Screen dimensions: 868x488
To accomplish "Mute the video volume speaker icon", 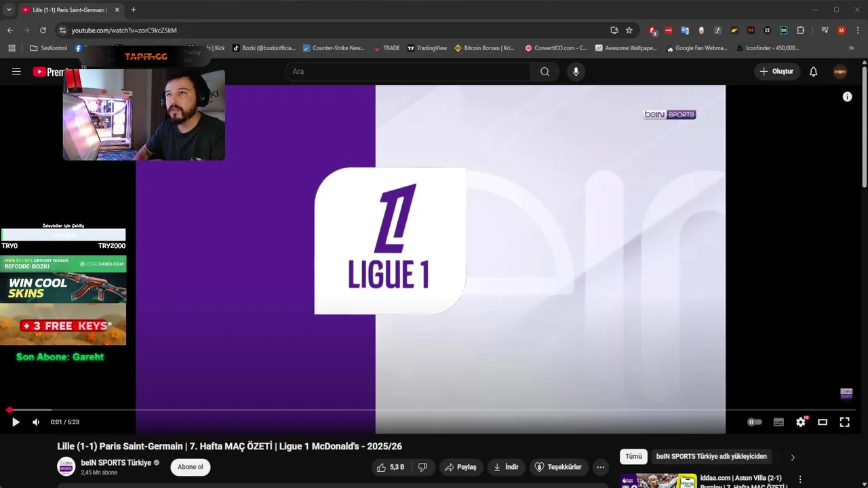I will pos(36,422).
